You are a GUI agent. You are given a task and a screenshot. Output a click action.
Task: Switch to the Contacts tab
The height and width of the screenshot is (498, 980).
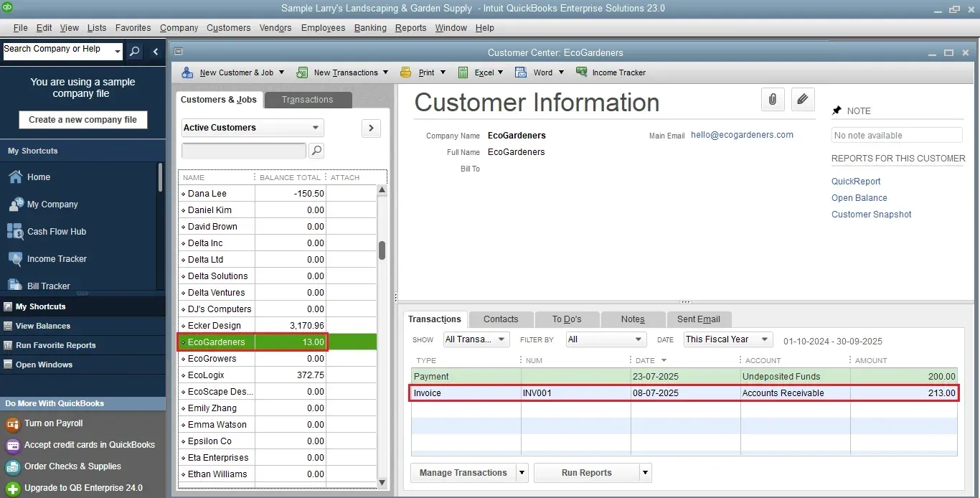[x=501, y=319]
